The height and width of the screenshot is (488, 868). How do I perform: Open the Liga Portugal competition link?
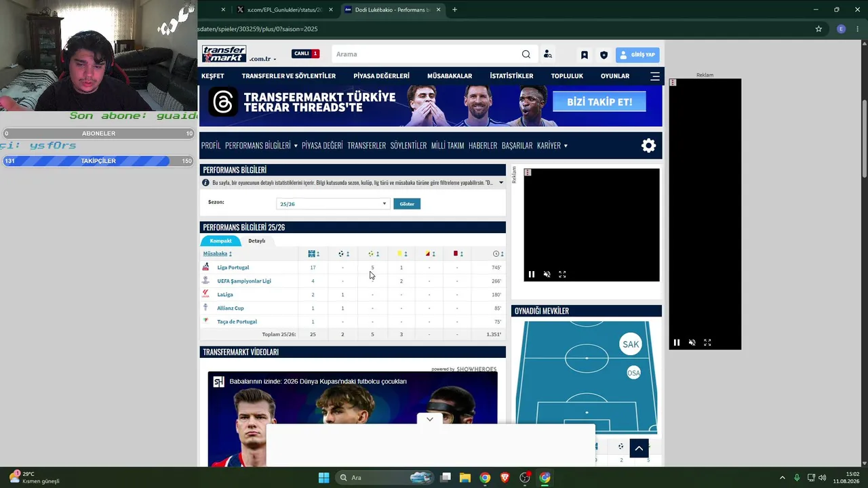(x=233, y=268)
